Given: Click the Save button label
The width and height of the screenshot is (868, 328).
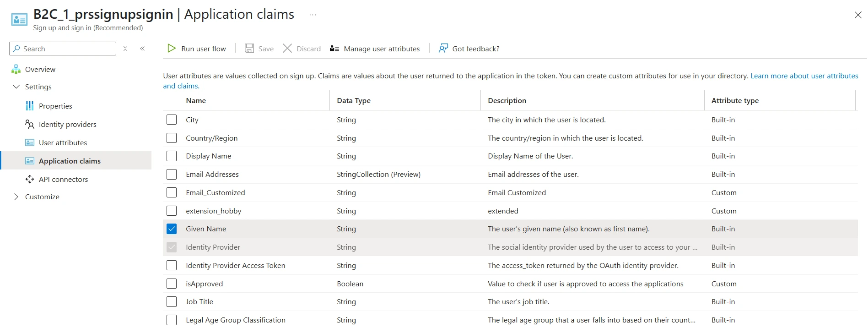Looking at the screenshot, I should 266,49.
